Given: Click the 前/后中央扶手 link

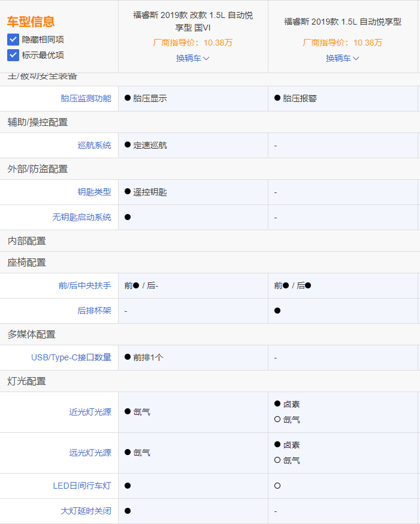Looking at the screenshot, I should [84, 285].
